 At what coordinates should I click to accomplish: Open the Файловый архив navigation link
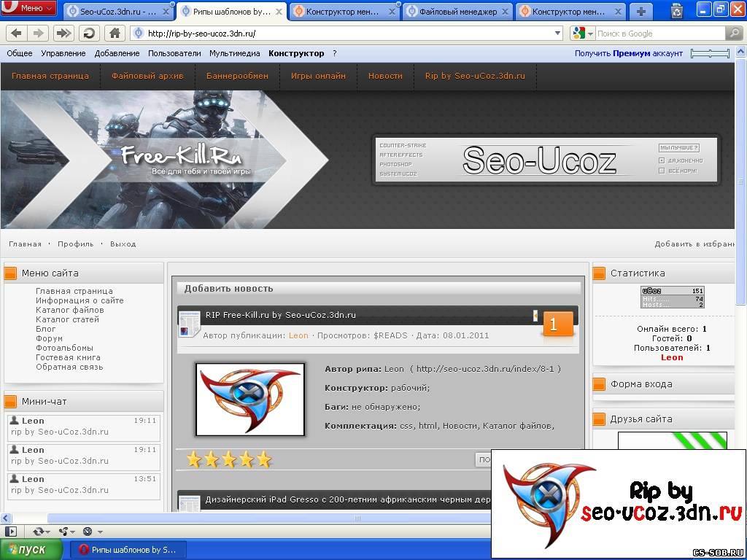(147, 76)
